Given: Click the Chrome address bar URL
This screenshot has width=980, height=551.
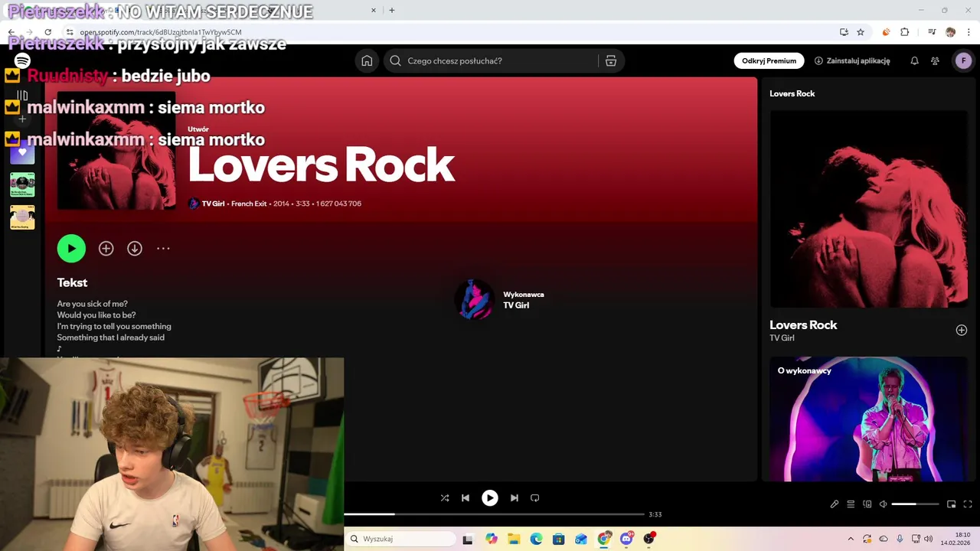Looking at the screenshot, I should [161, 32].
